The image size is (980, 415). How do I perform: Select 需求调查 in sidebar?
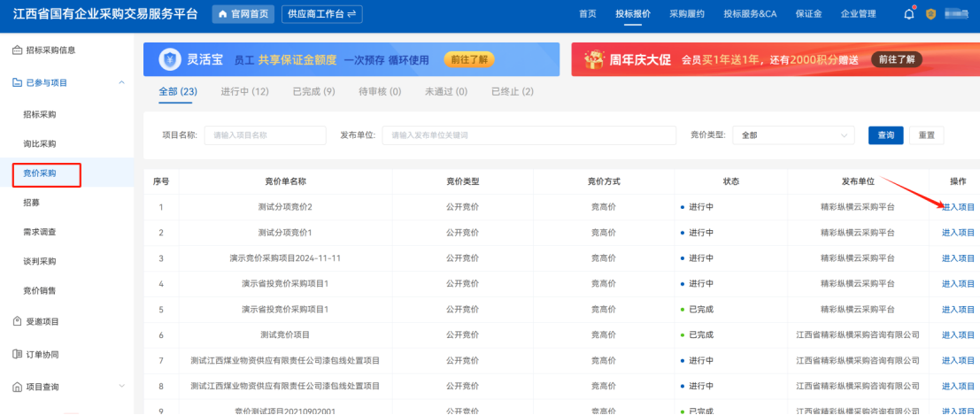click(39, 232)
